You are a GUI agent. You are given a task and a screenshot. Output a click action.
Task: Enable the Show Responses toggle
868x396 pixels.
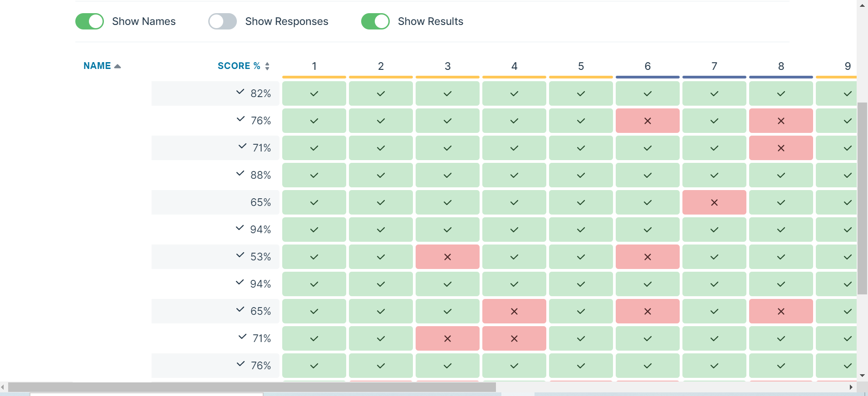click(222, 21)
